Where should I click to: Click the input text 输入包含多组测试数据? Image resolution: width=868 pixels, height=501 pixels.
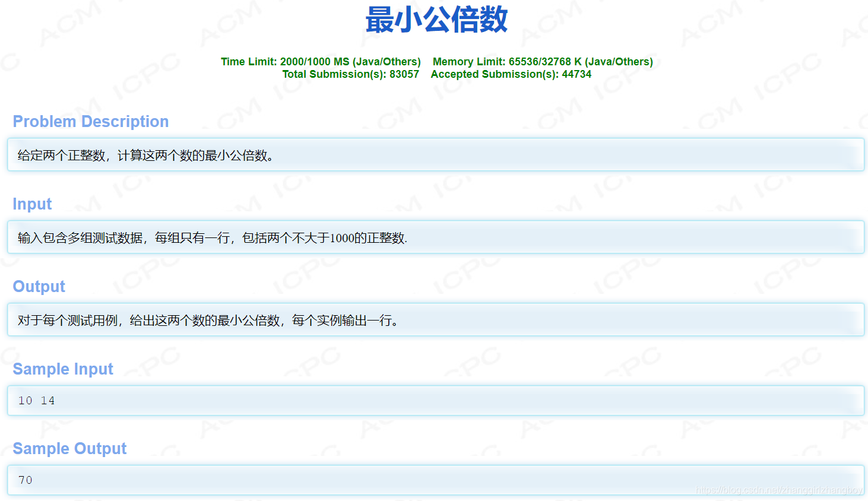(80, 238)
